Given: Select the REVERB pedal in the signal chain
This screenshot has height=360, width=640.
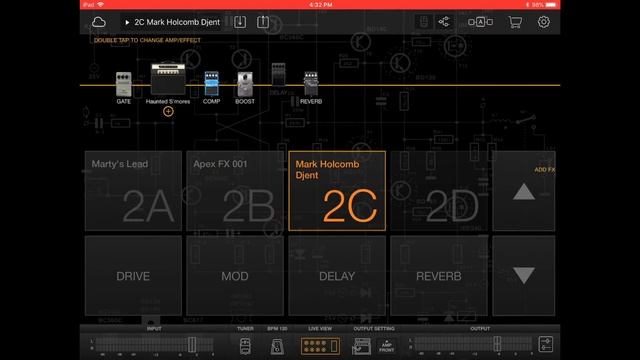Looking at the screenshot, I should click(x=311, y=84).
